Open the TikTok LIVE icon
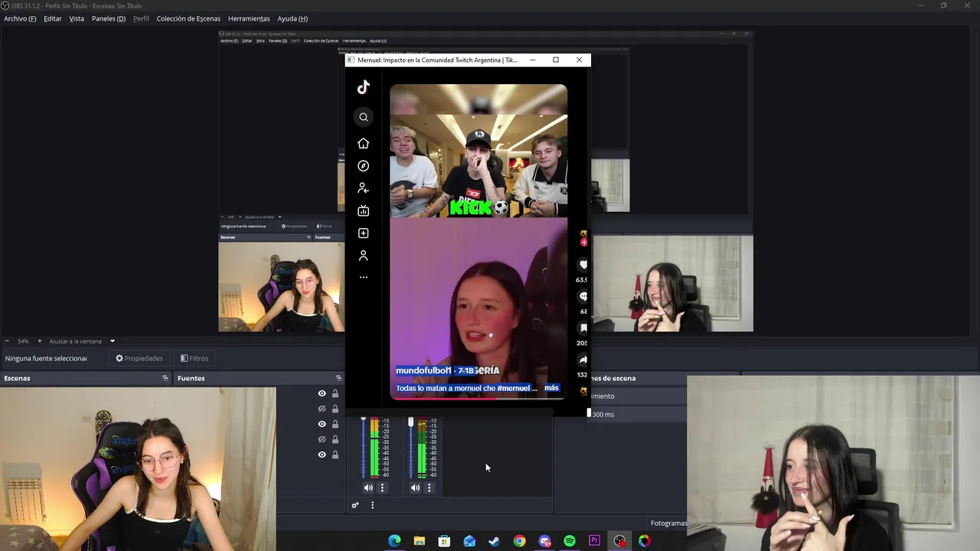 [x=364, y=210]
